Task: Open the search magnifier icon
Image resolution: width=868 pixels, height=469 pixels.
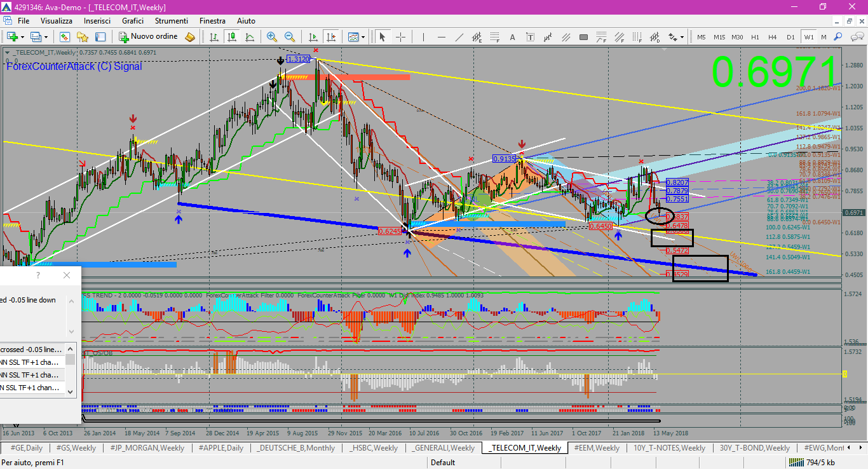Action: point(838,37)
